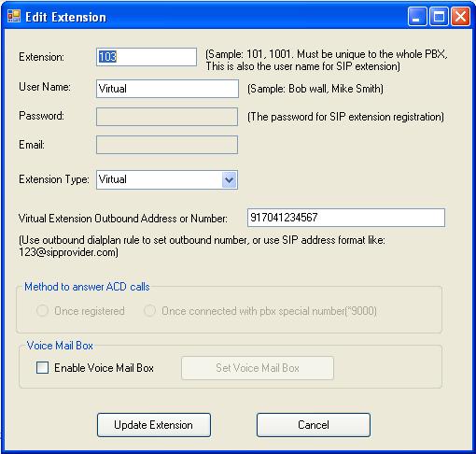
Task: Click the Email input field
Action: pos(167,145)
